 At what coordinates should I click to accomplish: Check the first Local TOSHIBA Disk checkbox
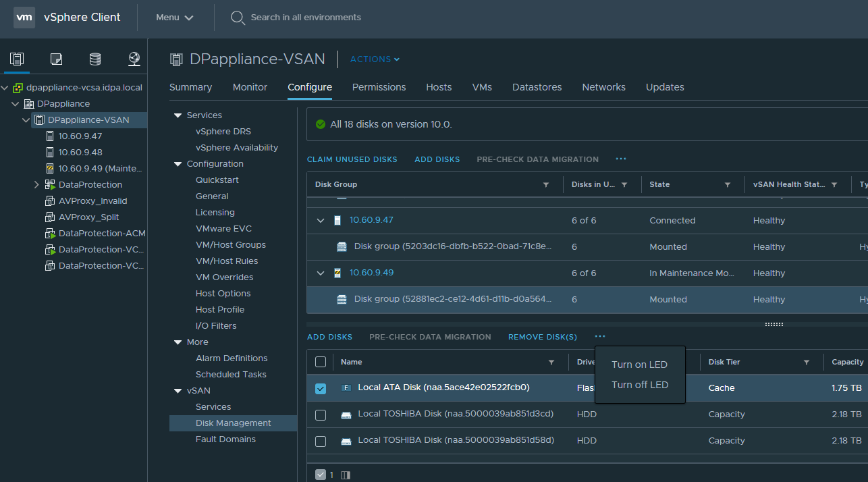pyautogui.click(x=321, y=414)
